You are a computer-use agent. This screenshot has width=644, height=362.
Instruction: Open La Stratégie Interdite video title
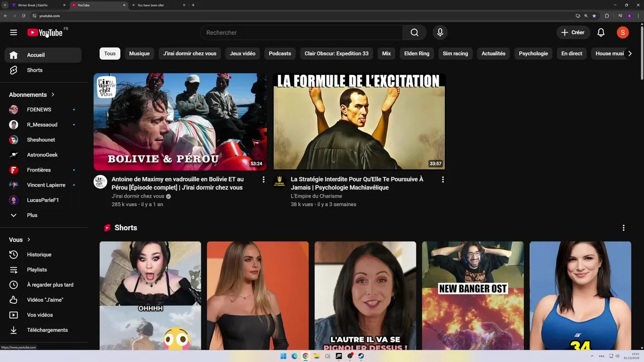pos(357,183)
